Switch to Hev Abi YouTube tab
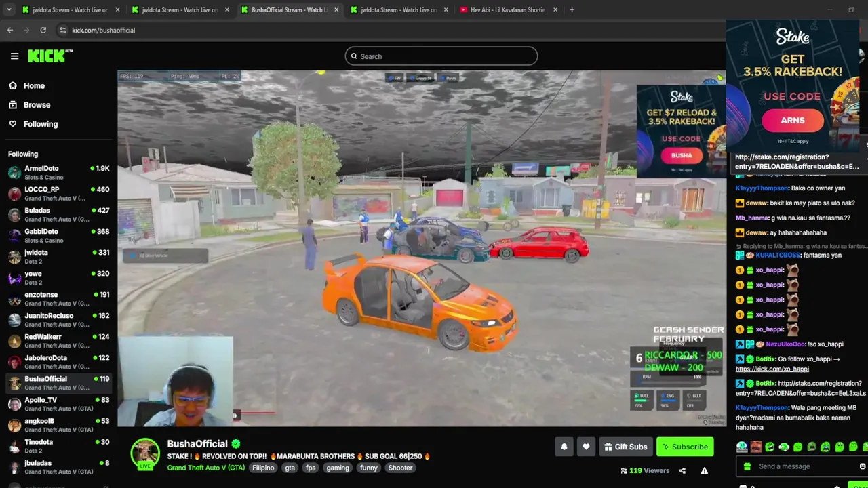This screenshot has height=488, width=868. (x=508, y=9)
